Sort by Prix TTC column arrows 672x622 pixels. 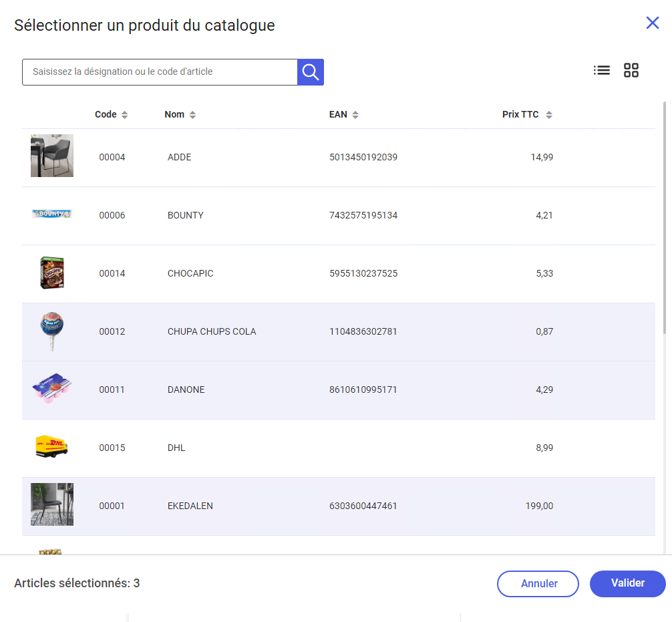point(548,115)
